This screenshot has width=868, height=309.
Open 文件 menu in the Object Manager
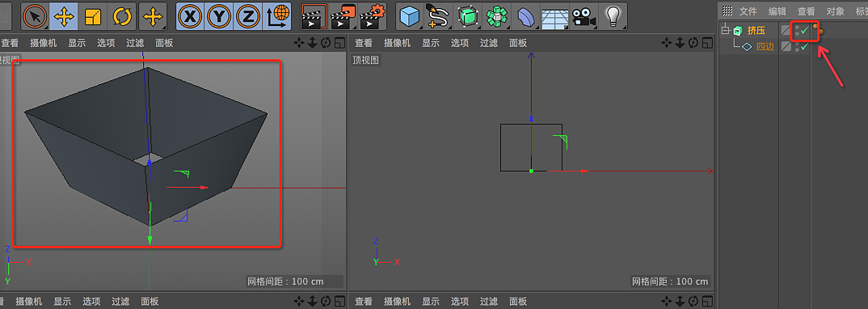click(748, 11)
